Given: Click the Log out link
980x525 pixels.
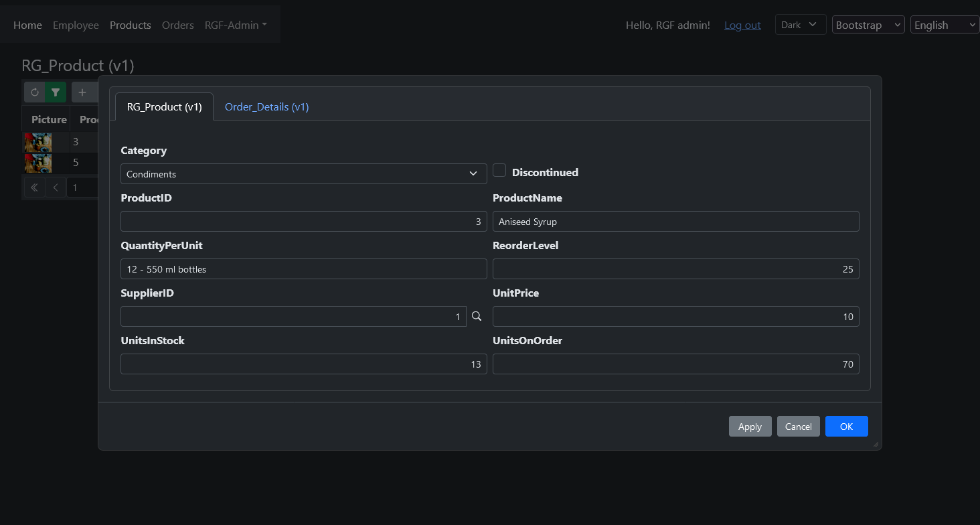Looking at the screenshot, I should [x=742, y=25].
